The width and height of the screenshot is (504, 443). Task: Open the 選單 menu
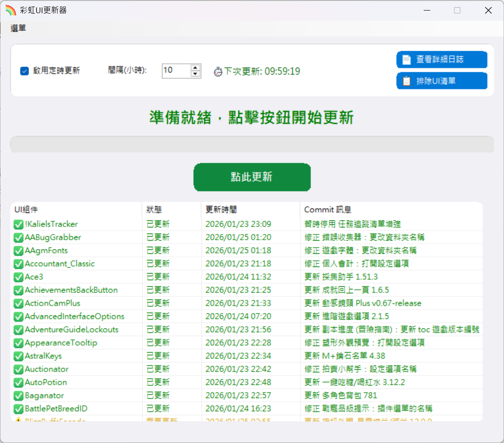click(x=18, y=29)
